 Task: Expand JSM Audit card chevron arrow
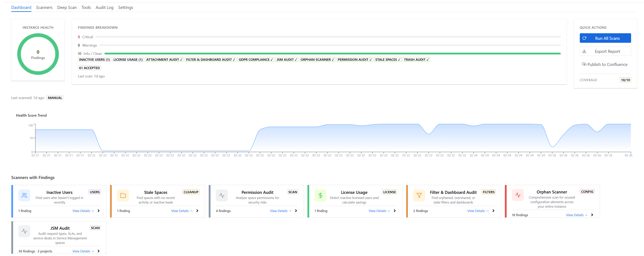pos(99,251)
